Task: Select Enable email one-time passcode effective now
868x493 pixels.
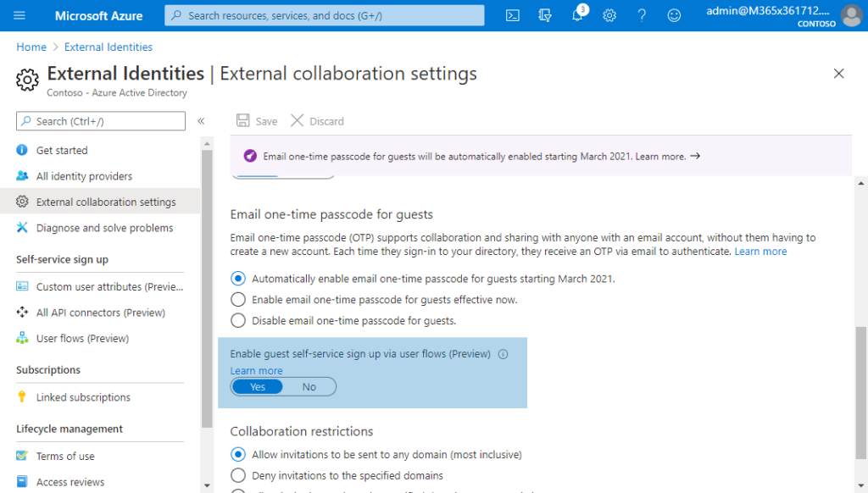Action: click(x=238, y=299)
